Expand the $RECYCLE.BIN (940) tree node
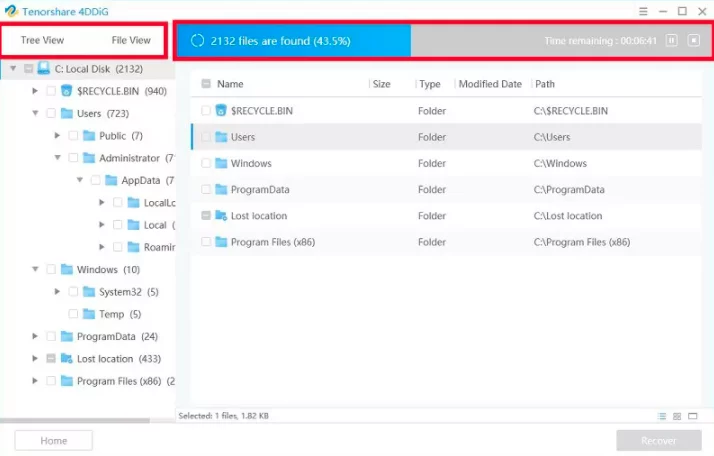Screen dimensions: 714x456 click(35, 91)
